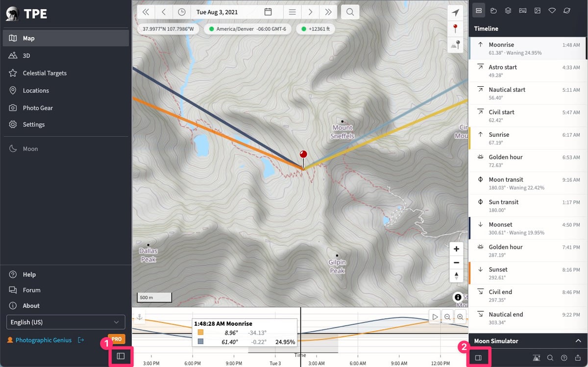Select the Sunset 8:16 PM row
588x367 pixels.
tap(527, 273)
